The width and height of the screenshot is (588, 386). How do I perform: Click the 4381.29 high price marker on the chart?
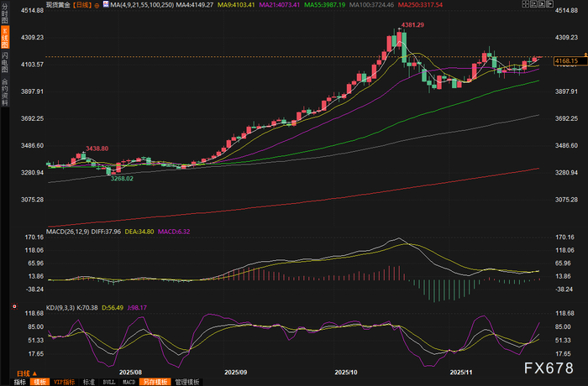[412, 25]
